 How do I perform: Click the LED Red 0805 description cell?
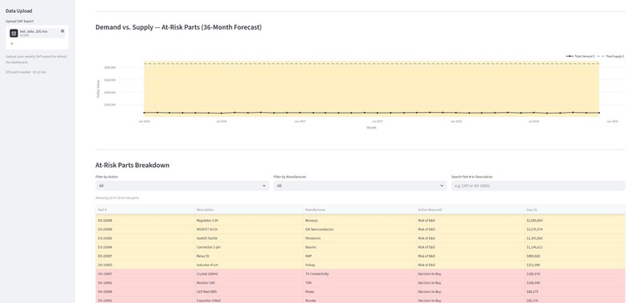point(249,292)
